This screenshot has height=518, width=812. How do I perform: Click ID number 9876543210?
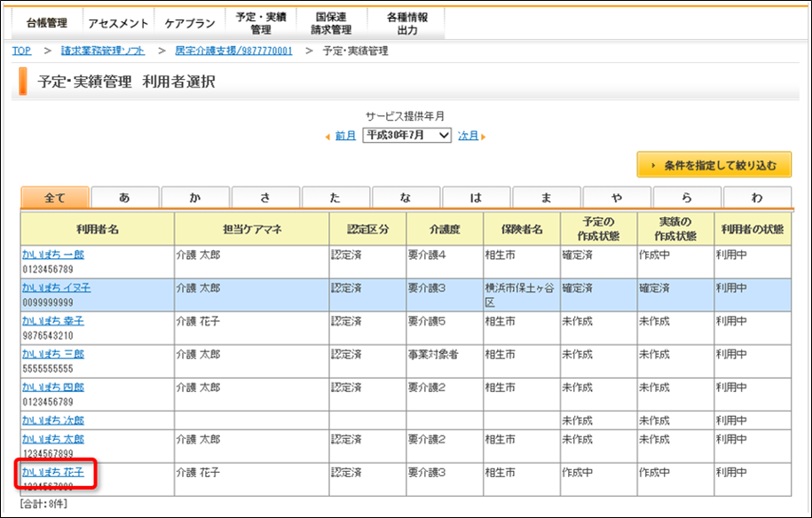[48, 335]
